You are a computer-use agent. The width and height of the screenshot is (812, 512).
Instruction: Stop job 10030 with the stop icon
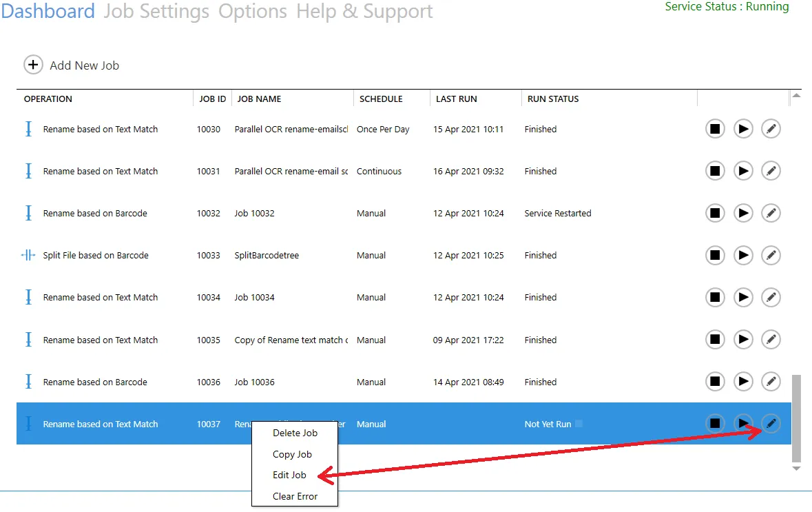[x=715, y=129]
